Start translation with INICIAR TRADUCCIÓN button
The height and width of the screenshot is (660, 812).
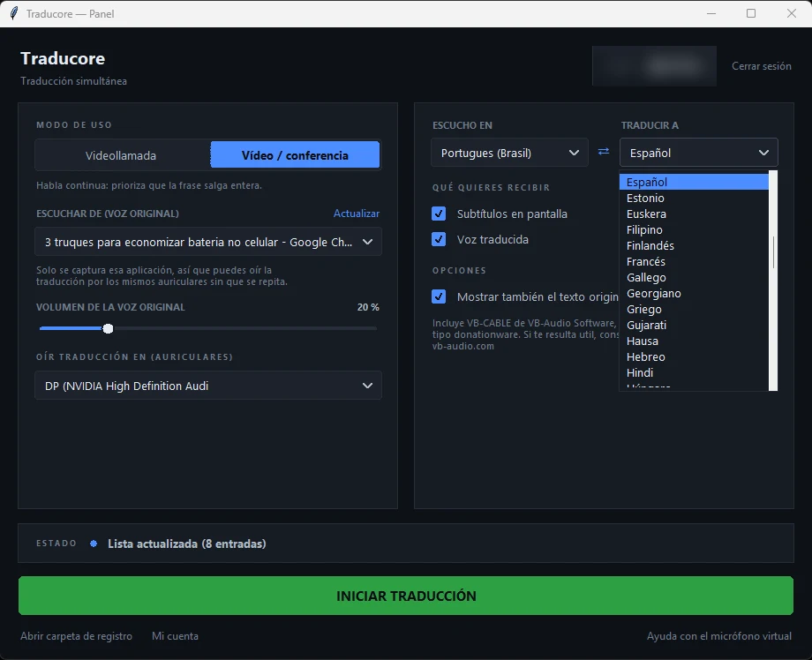click(406, 596)
